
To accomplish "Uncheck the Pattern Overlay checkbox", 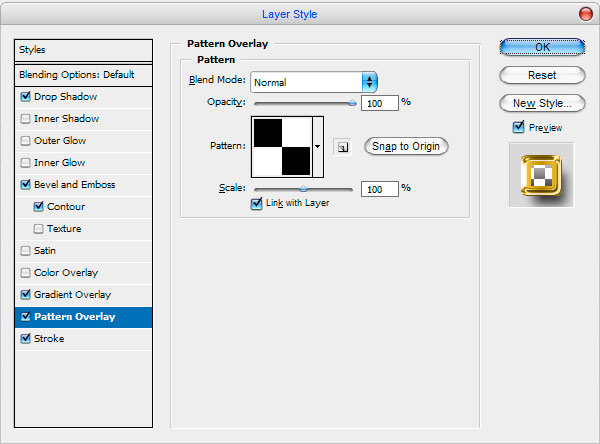I will [25, 317].
